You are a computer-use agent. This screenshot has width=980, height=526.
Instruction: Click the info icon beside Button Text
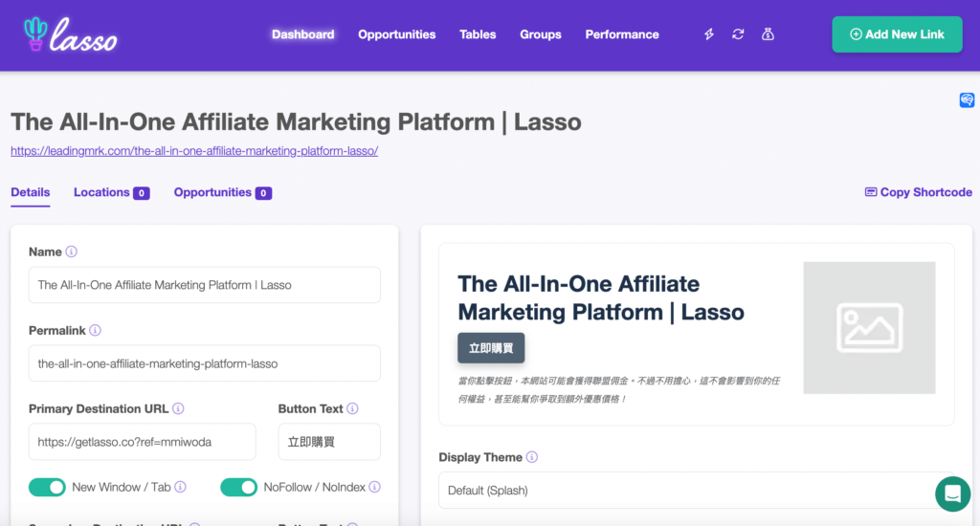(352, 408)
